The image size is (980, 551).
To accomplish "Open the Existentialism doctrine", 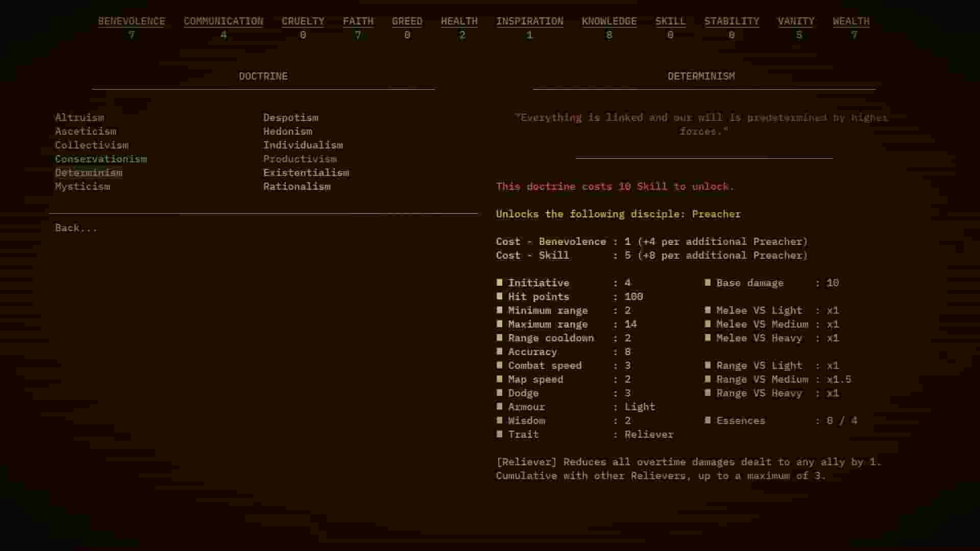I will tap(306, 172).
